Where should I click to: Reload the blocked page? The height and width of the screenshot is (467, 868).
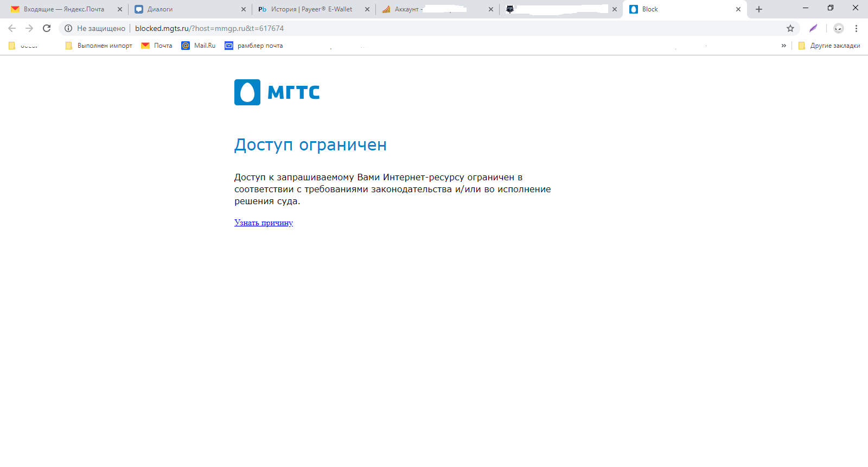(x=47, y=28)
